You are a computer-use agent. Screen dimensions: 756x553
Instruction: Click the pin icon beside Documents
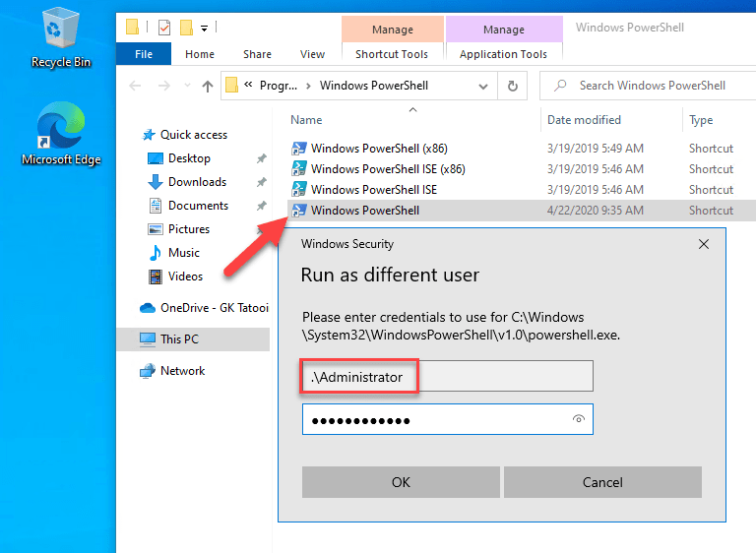[x=261, y=206]
